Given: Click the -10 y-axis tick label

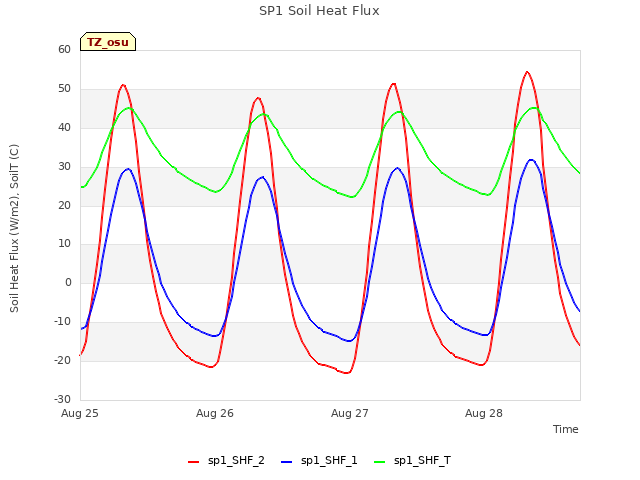Looking at the screenshot, I should (x=62, y=321).
